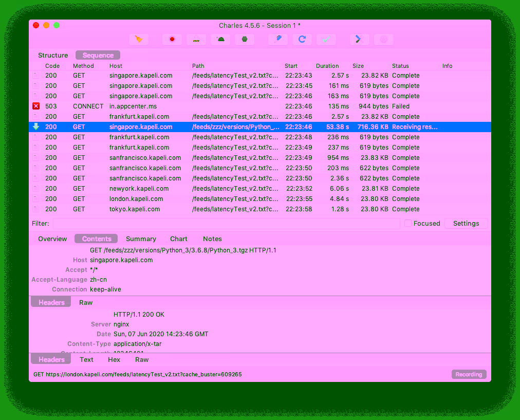Viewport: 520px width, 420px height.
Task: Click the 944 bytes size cell
Action: click(374, 106)
